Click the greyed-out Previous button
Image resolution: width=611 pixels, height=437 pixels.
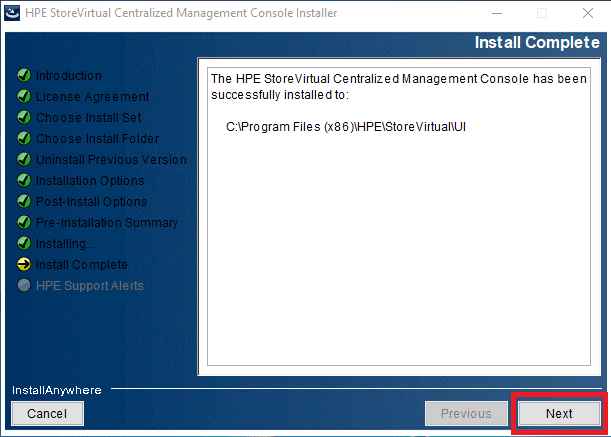pos(466,413)
